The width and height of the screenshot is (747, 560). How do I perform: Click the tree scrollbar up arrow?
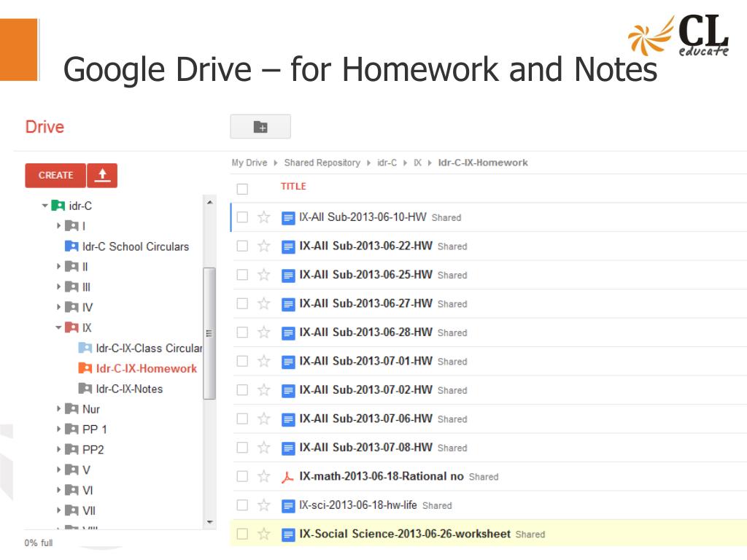[x=209, y=203]
